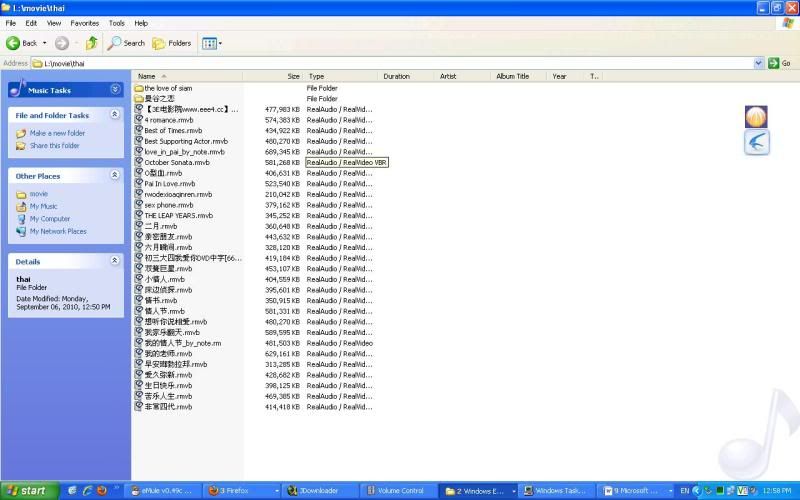Viewport: 800px width, 500px height.
Task: Select the 'the love of siam' folder
Action: 170,88
